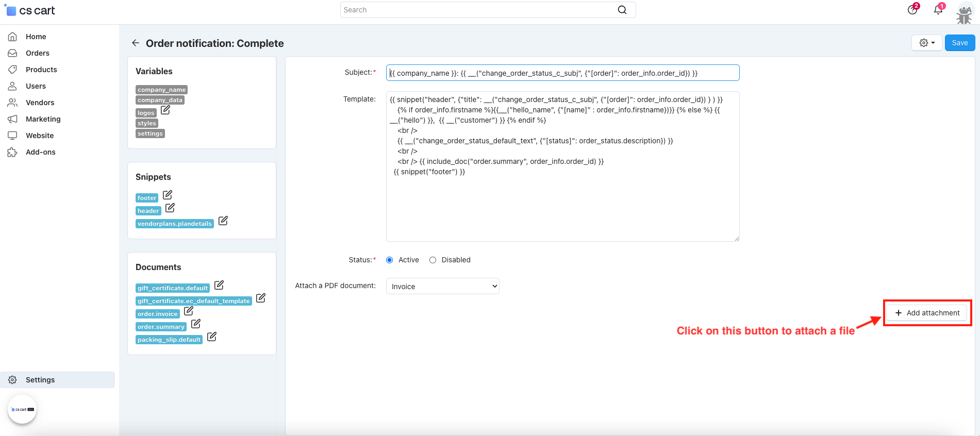The height and width of the screenshot is (436, 980).
Task: Edit the gift_certificate.default document
Action: [x=219, y=285]
